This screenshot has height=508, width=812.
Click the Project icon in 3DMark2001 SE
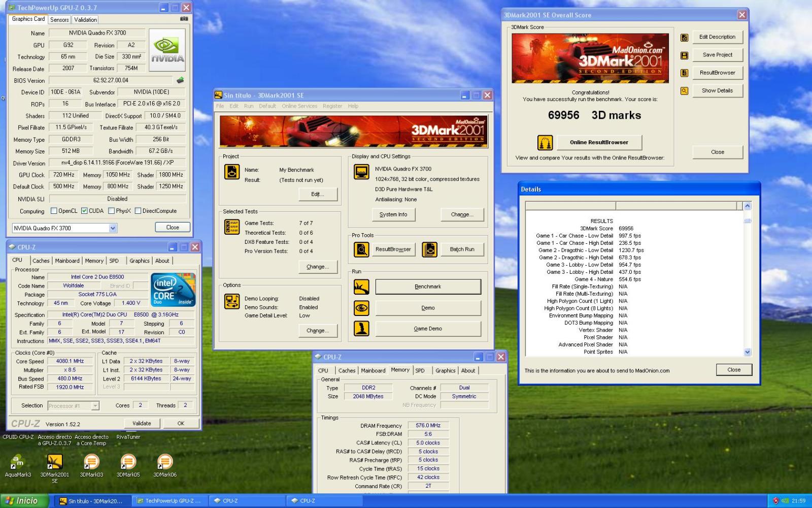(x=232, y=172)
